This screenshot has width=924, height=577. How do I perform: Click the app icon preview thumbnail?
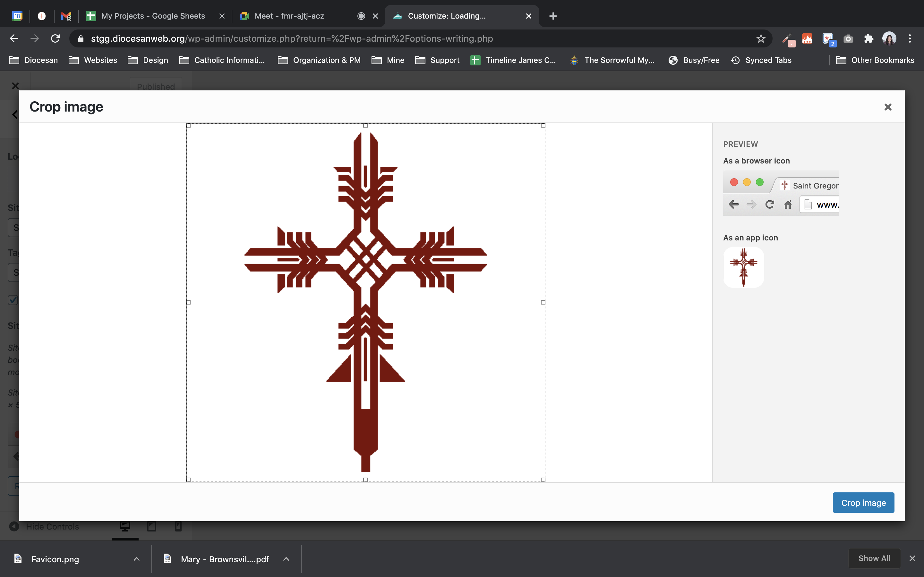coord(743,268)
